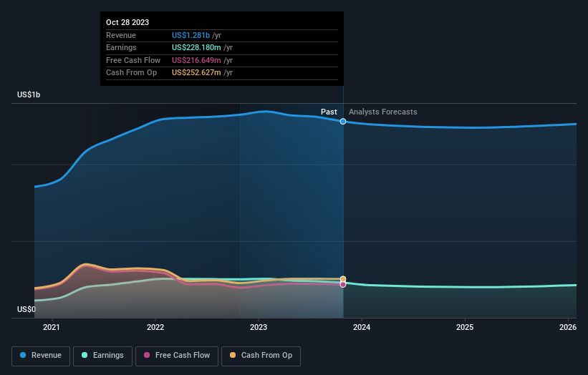Screen dimensions: 588x375
Task: Click the US$216.649m free cash flow value
Action: [x=196, y=60]
